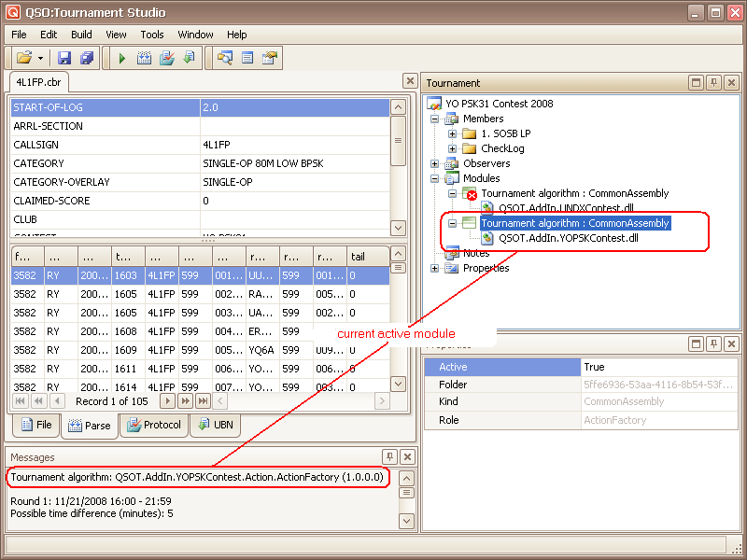Click the Protocol checkmark toolbar icon

tap(166, 58)
